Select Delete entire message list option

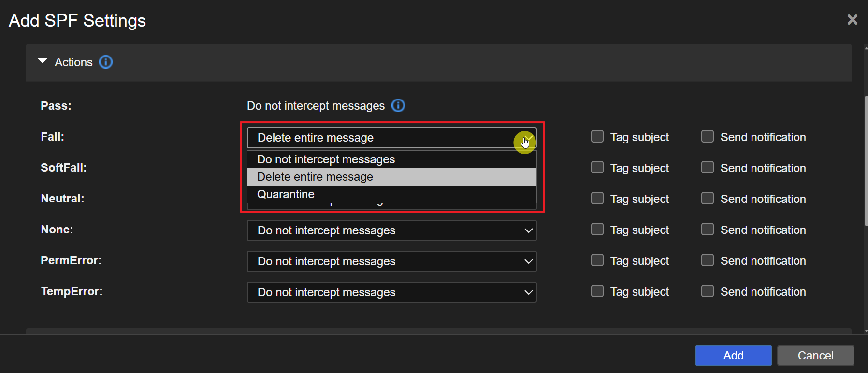tap(315, 177)
